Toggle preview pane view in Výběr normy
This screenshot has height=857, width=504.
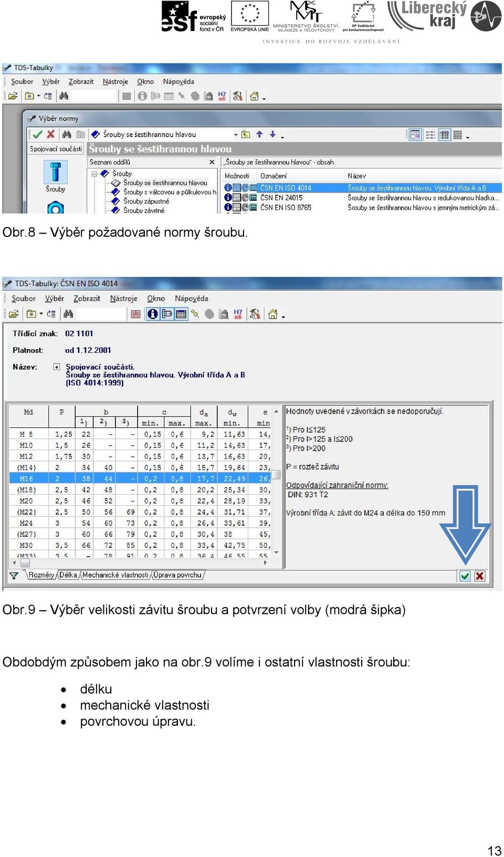coord(415,135)
